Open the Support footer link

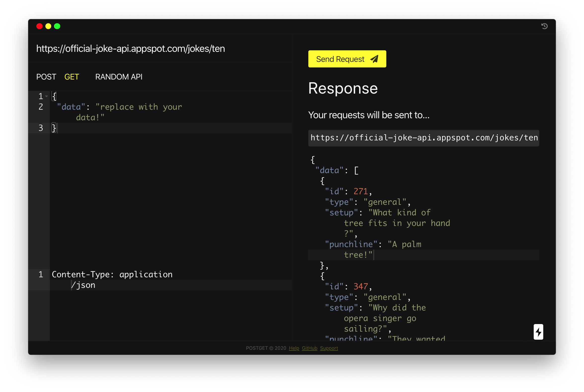(x=329, y=348)
